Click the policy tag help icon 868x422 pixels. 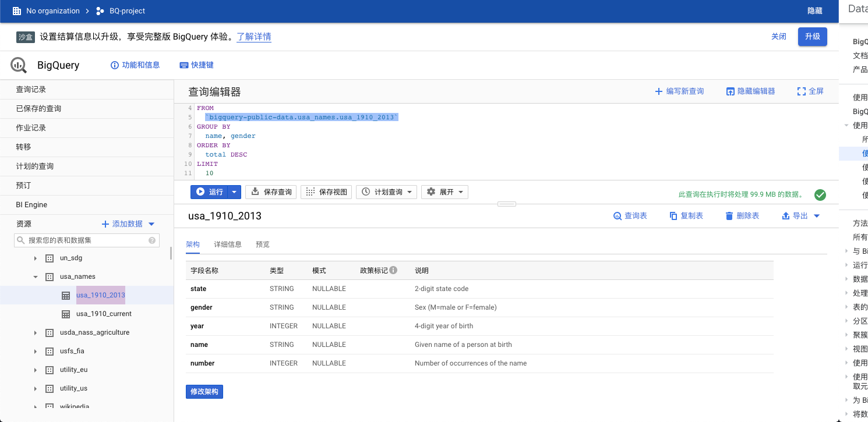(x=393, y=270)
